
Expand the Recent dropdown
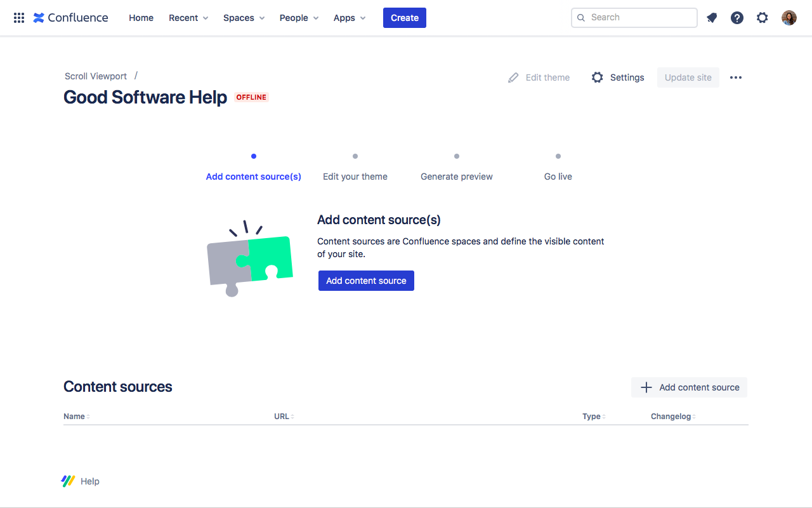188,18
